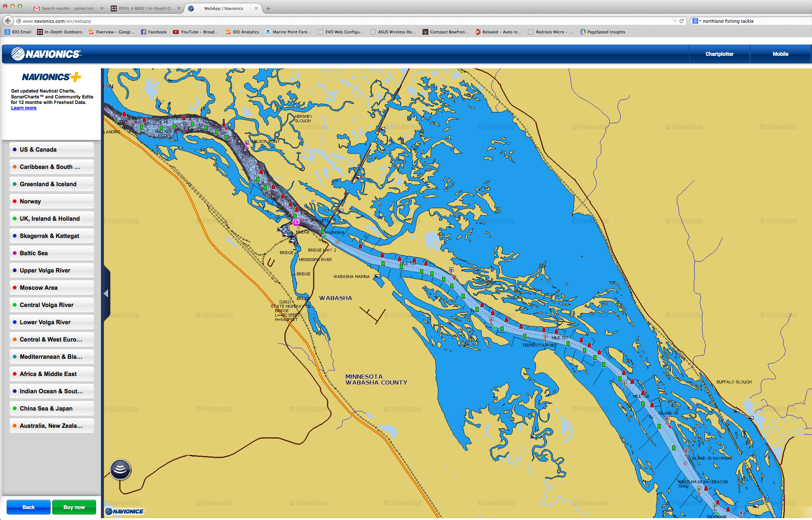The width and height of the screenshot is (812, 520).
Task: Open ASUS Wireless Router bookmark
Action: [x=393, y=32]
